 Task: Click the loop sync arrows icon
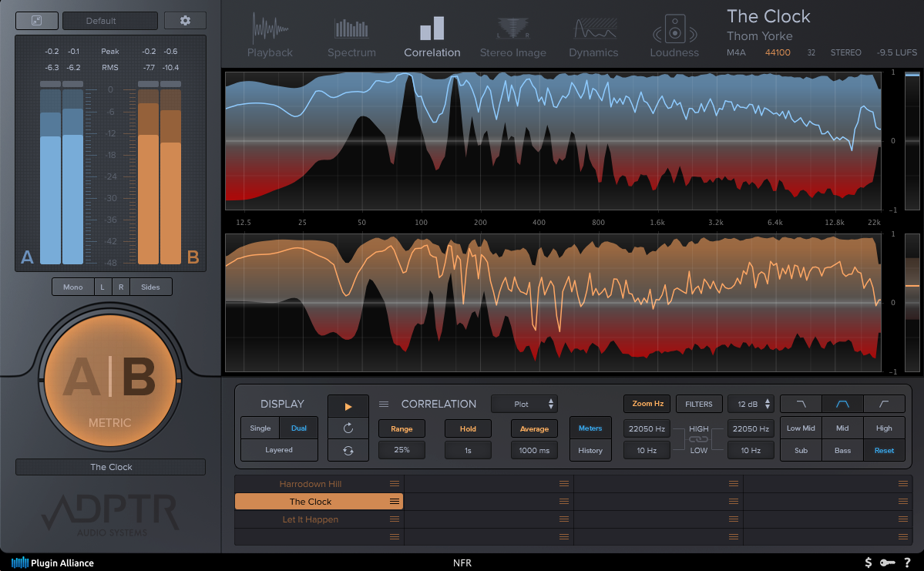pos(348,450)
